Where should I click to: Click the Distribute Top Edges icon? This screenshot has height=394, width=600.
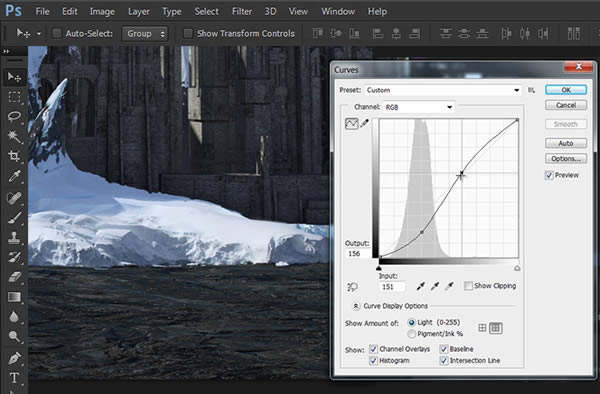[445, 34]
